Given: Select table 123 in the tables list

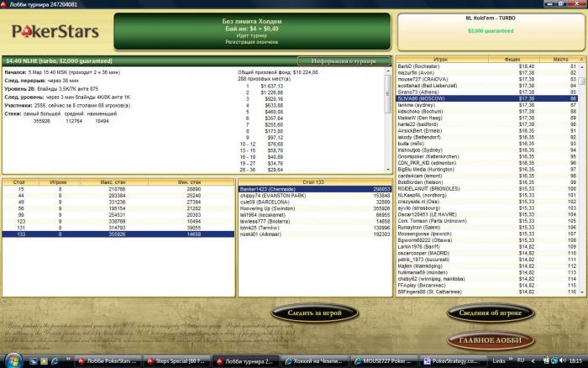Looking at the screenshot, I should [x=118, y=221].
